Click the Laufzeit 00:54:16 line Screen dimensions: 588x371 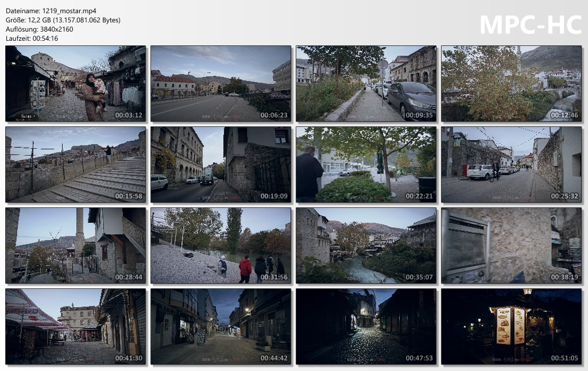click(x=32, y=38)
